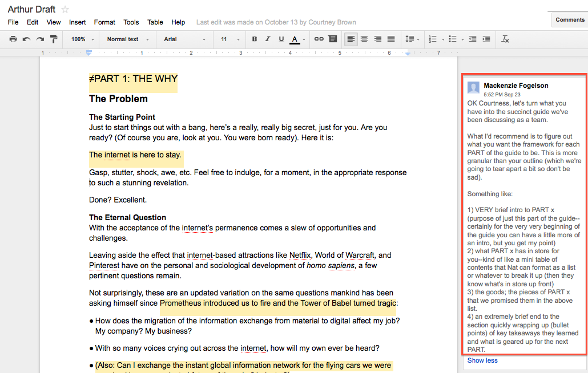Click the Print icon

(13, 39)
